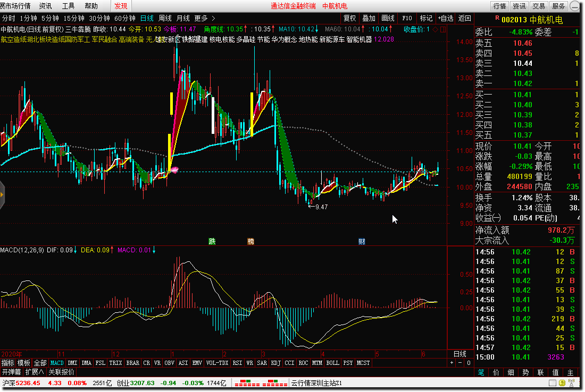
Task: Click the 画线 drawing tools button
Action: (x=388, y=18)
